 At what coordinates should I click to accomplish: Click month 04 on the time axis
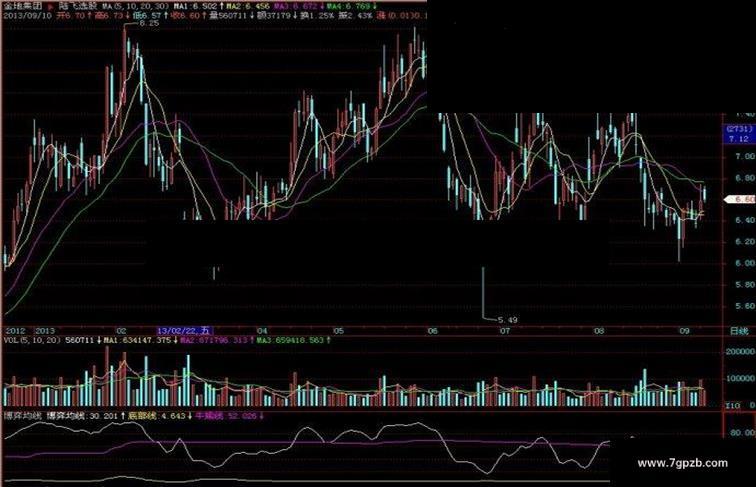[x=262, y=331]
